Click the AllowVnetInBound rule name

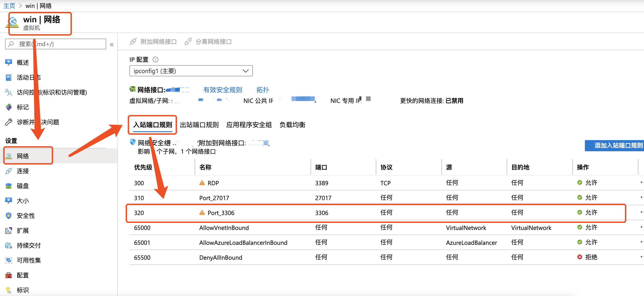224,228
